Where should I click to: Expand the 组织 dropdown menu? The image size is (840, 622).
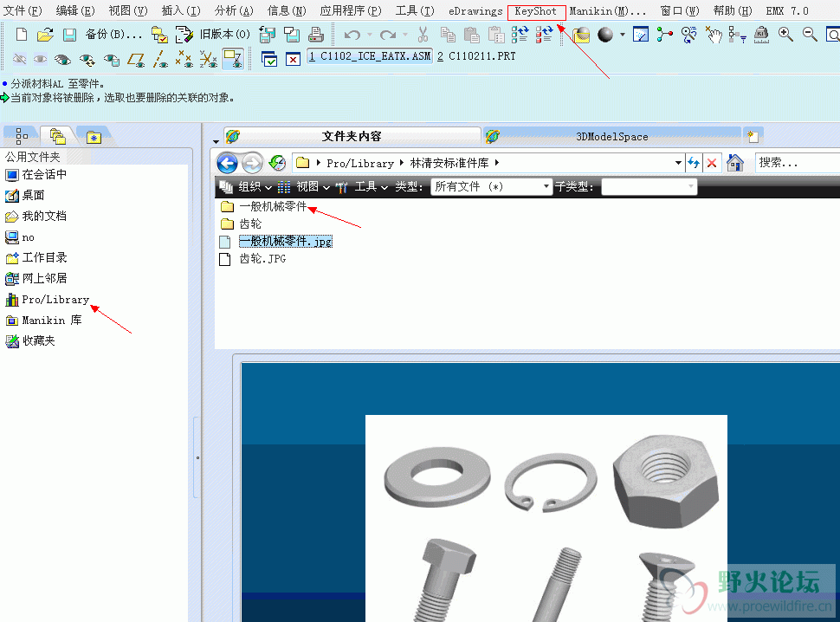click(x=255, y=186)
